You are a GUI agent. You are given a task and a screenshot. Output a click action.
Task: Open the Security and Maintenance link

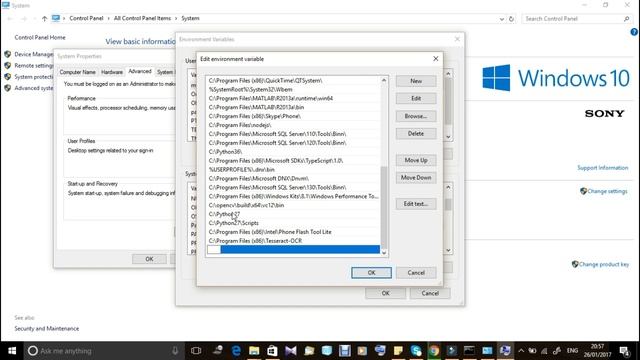(x=47, y=329)
